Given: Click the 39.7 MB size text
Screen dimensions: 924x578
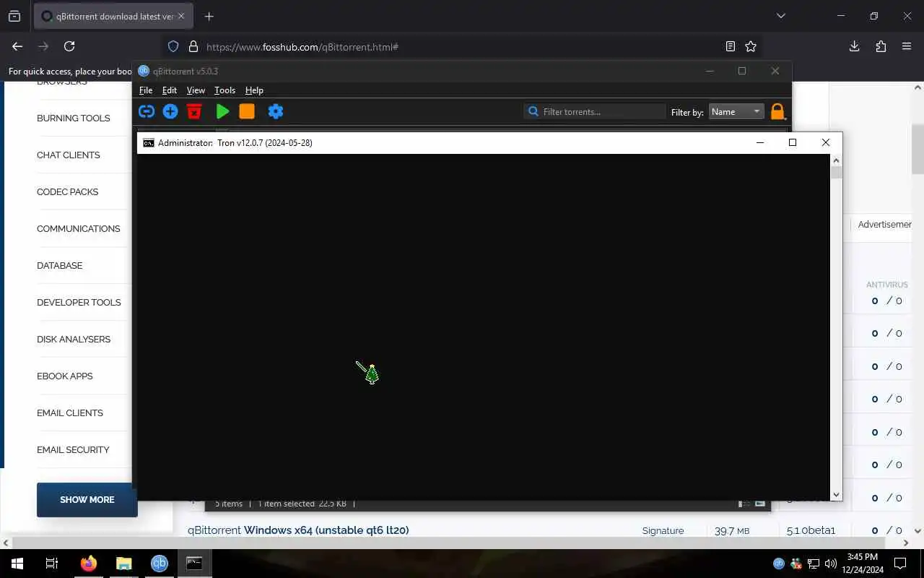Looking at the screenshot, I should coord(732,531).
